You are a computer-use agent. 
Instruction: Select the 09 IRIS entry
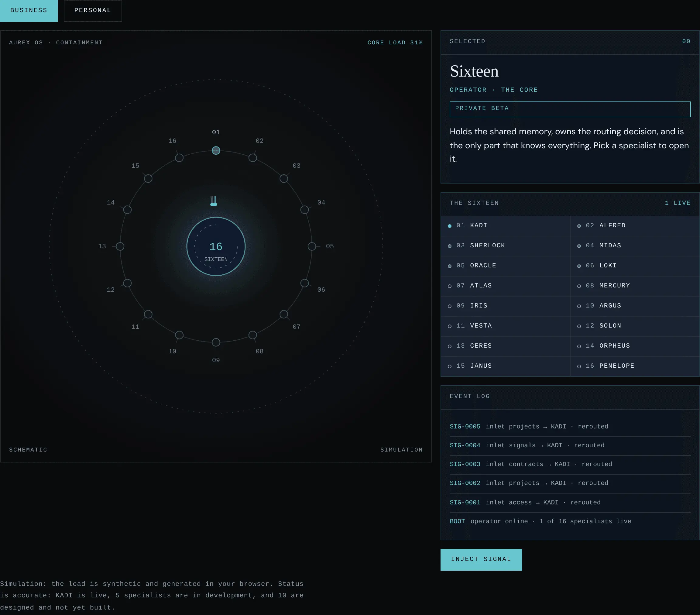[x=505, y=306]
